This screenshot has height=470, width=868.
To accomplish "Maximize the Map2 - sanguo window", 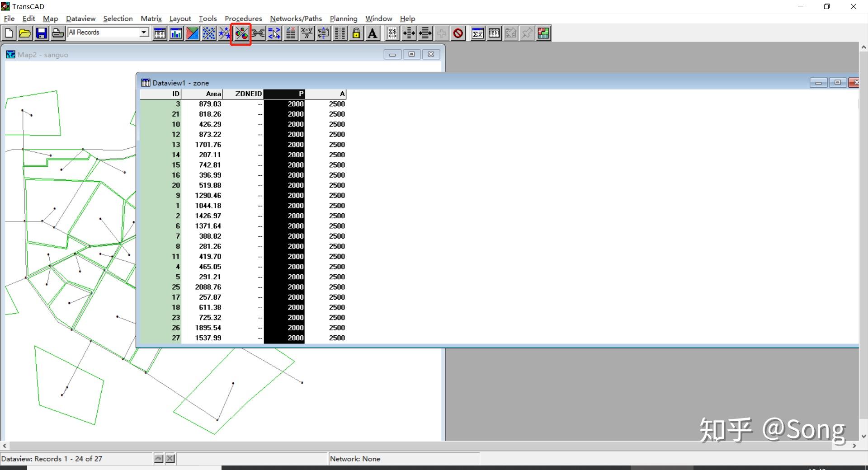I will (411, 54).
